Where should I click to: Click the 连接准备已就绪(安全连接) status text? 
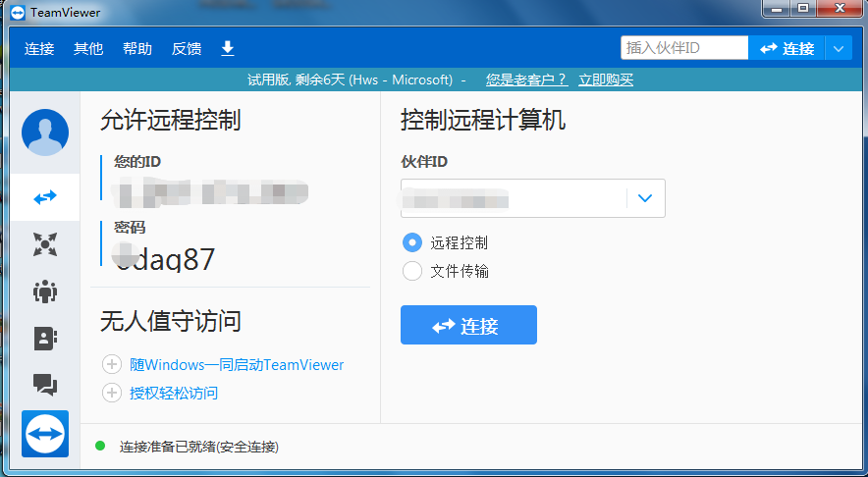tap(199, 447)
